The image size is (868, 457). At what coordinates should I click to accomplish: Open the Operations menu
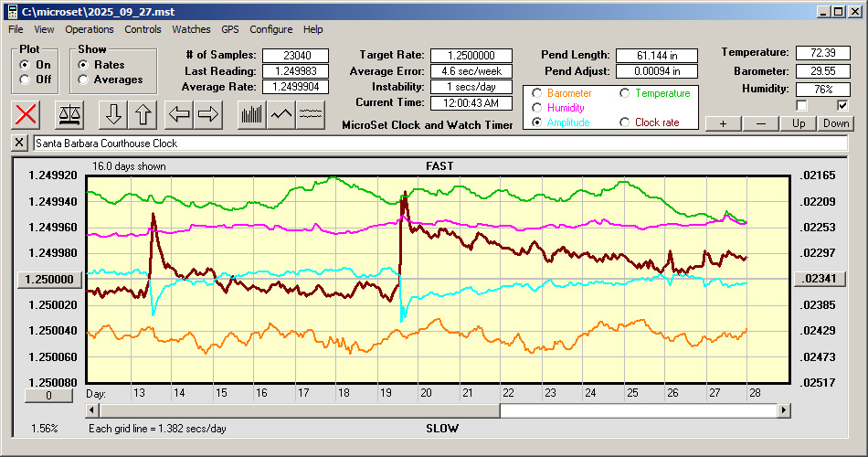tap(90, 29)
